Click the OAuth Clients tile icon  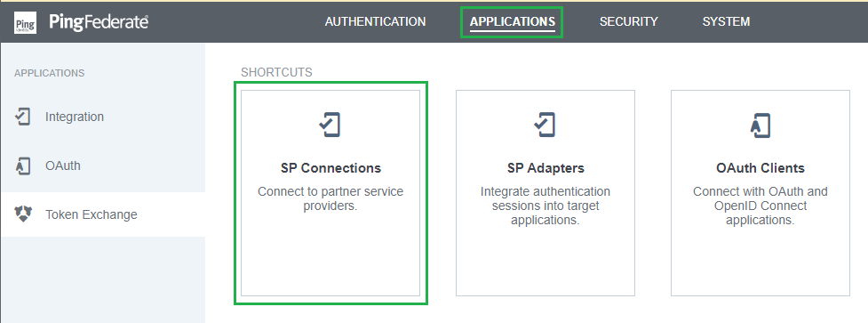pyautogui.click(x=760, y=125)
